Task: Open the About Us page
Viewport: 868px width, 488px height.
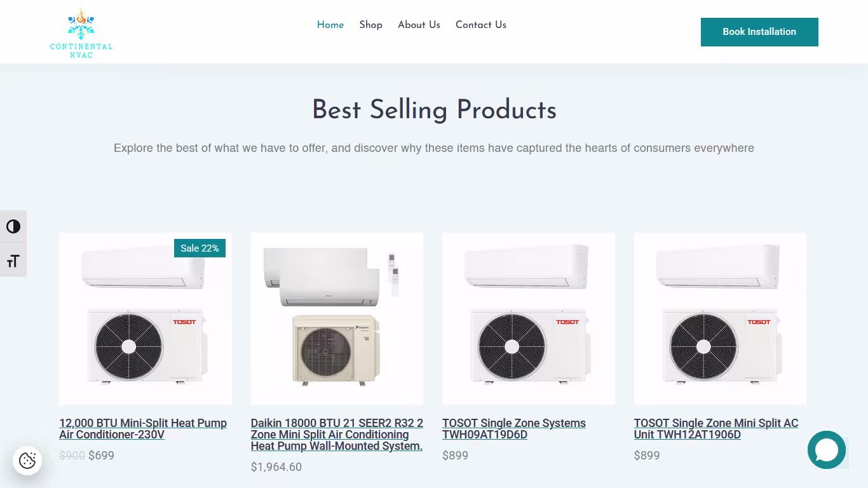Action: coord(419,25)
